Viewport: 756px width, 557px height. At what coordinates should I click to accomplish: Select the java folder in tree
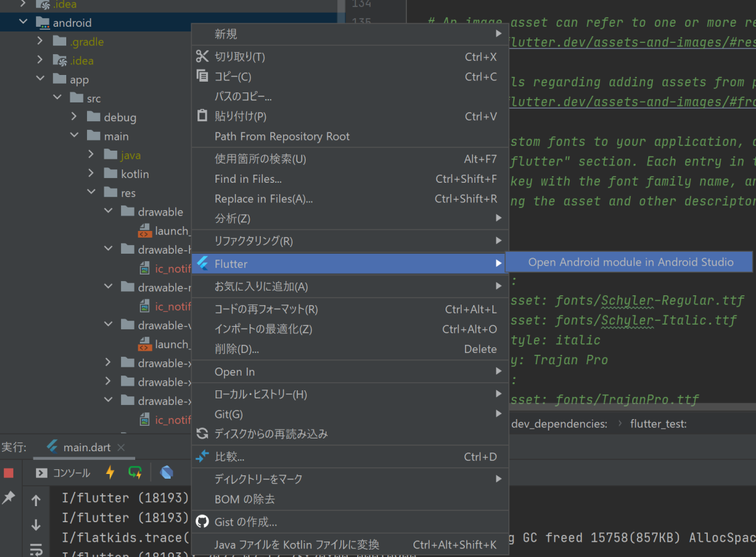[x=130, y=155]
